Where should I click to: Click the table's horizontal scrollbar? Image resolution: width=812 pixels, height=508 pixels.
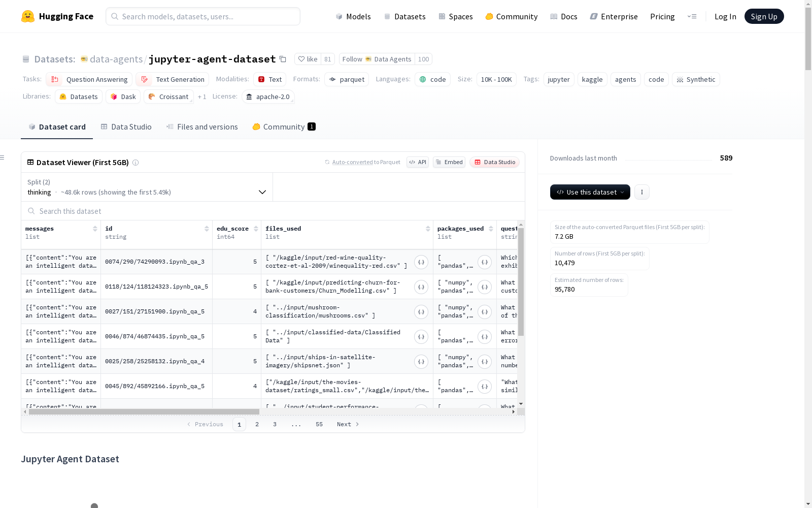144,411
